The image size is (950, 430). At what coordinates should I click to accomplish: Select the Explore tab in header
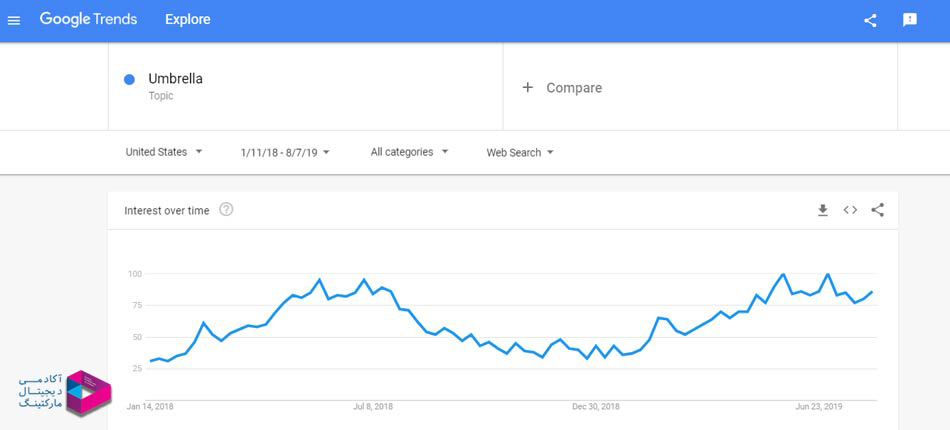(x=188, y=20)
